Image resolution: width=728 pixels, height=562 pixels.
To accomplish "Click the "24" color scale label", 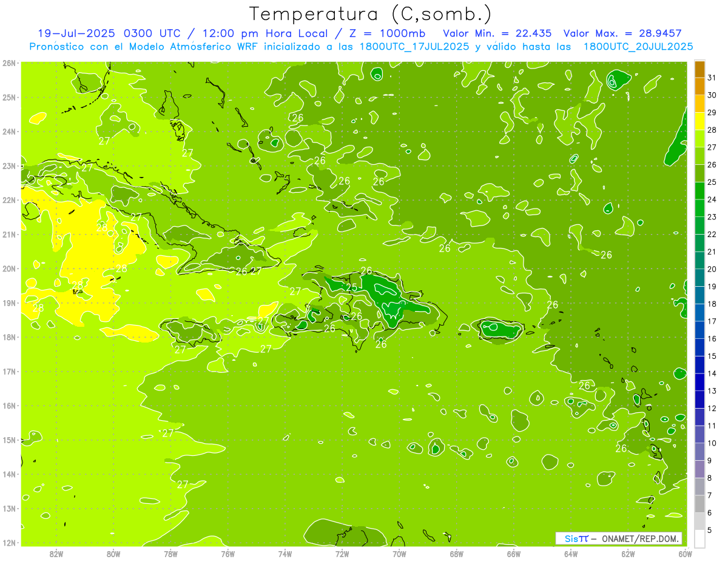I will coord(712,199).
